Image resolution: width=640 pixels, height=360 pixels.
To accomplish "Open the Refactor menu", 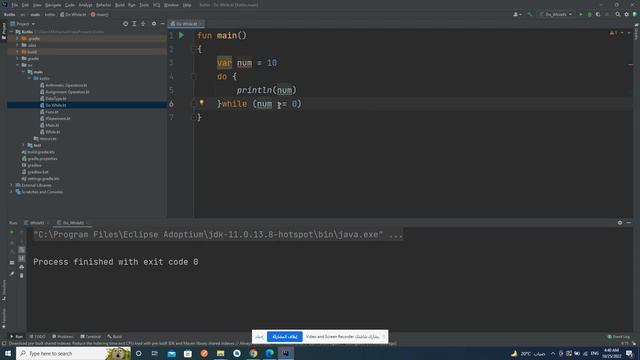I will pos(104,5).
